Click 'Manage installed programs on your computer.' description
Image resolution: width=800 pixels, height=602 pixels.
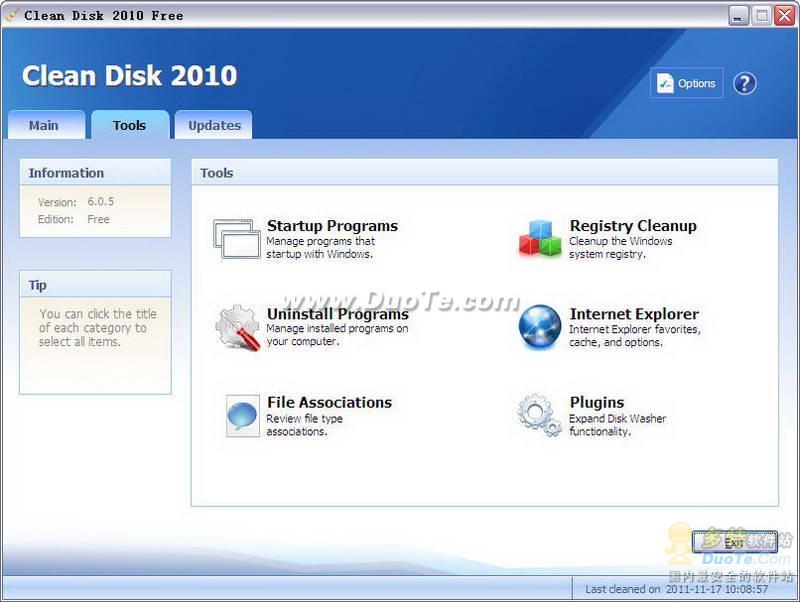(x=337, y=335)
